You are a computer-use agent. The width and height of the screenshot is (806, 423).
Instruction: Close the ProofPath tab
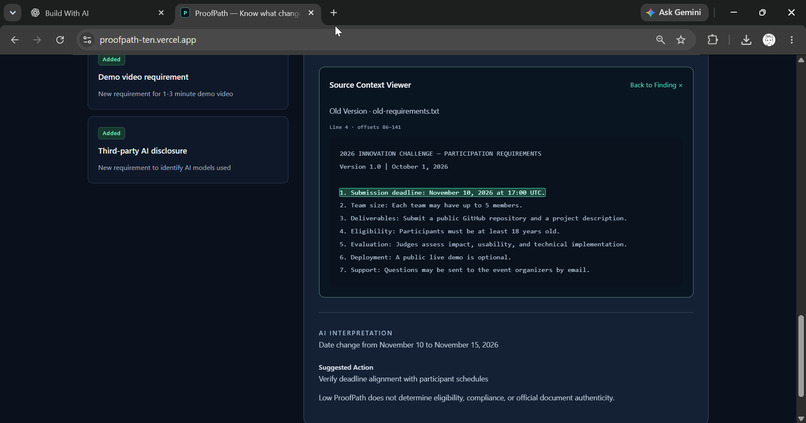coord(310,13)
